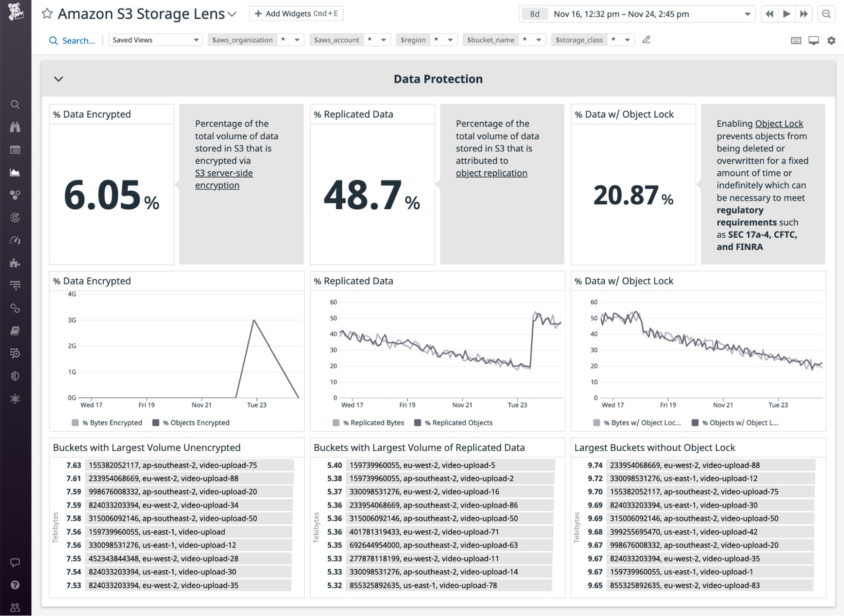Open the Infrastructure hexagons icon in the sidebar

point(16,195)
